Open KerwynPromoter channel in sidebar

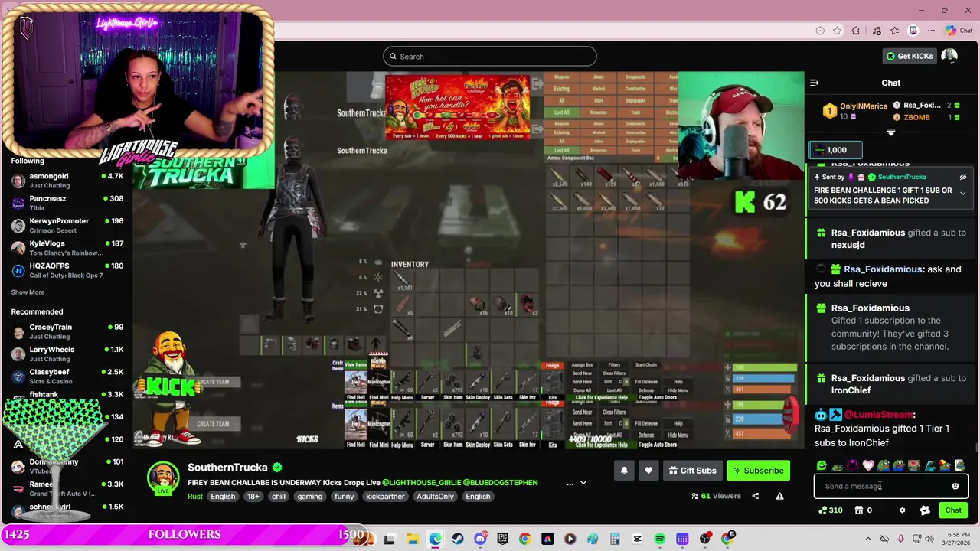coord(67,225)
